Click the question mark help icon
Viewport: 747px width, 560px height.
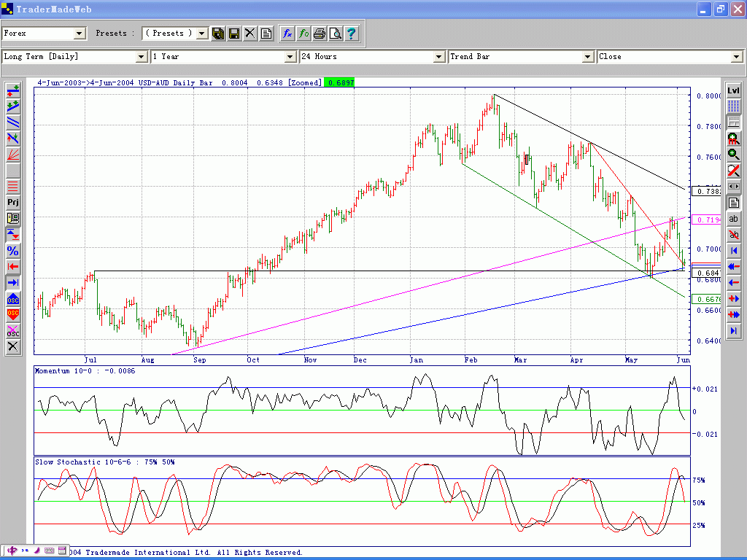click(351, 34)
